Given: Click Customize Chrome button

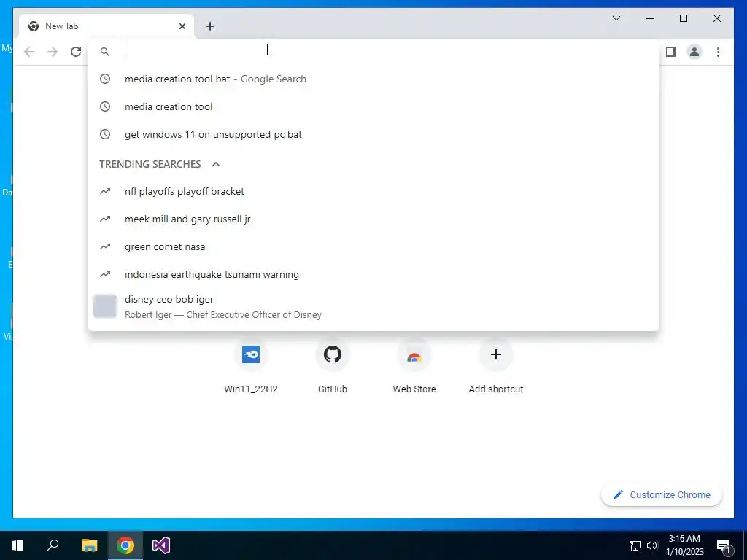Looking at the screenshot, I should (x=662, y=495).
